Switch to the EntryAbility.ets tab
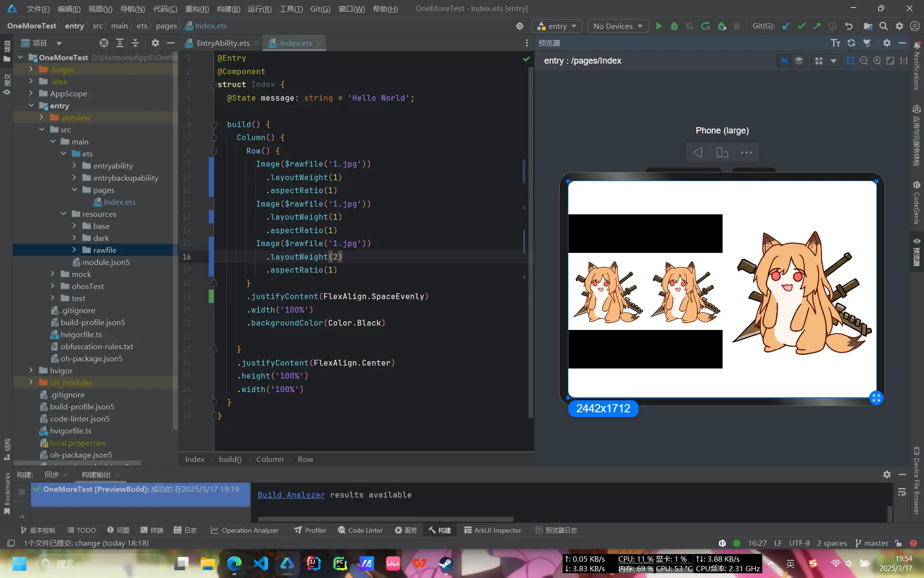Viewport: 924px width, 578px height. [x=222, y=43]
